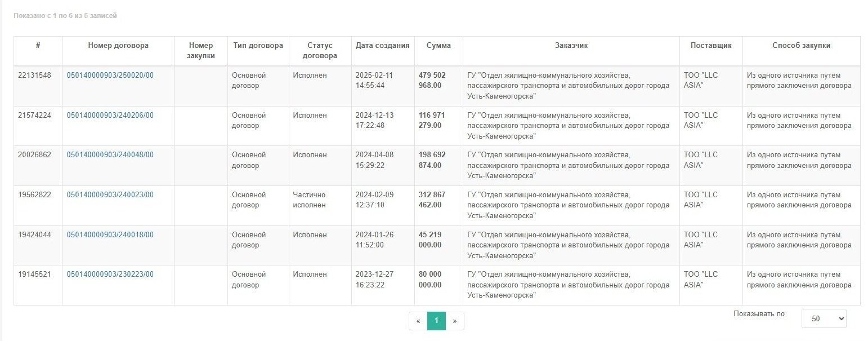Click the 'Тип договора' column header
Image resolution: width=868 pixels, height=341 pixels.
point(258,46)
